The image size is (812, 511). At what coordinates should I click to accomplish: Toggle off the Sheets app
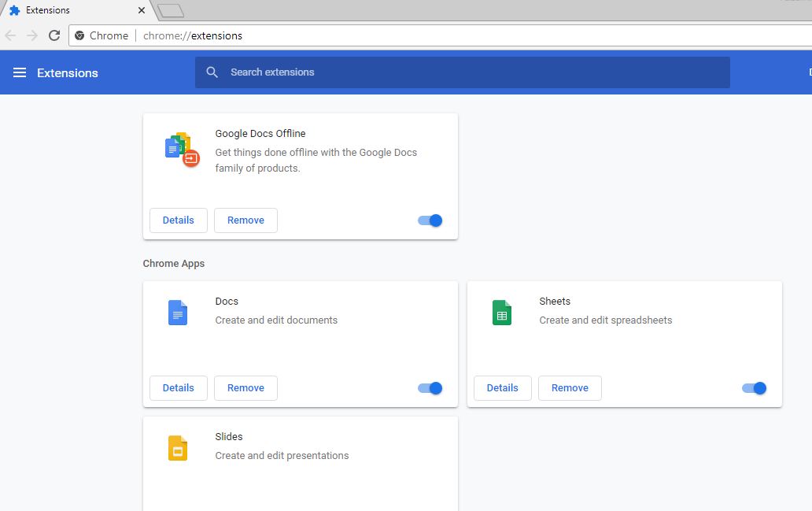(754, 388)
